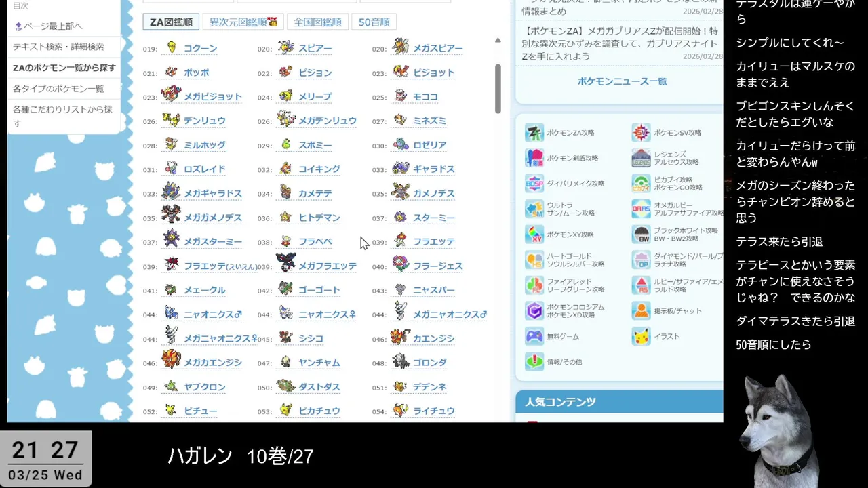Image resolution: width=868 pixels, height=488 pixels.
Task: Click the ダストダス sprite icon
Action: (x=286, y=387)
